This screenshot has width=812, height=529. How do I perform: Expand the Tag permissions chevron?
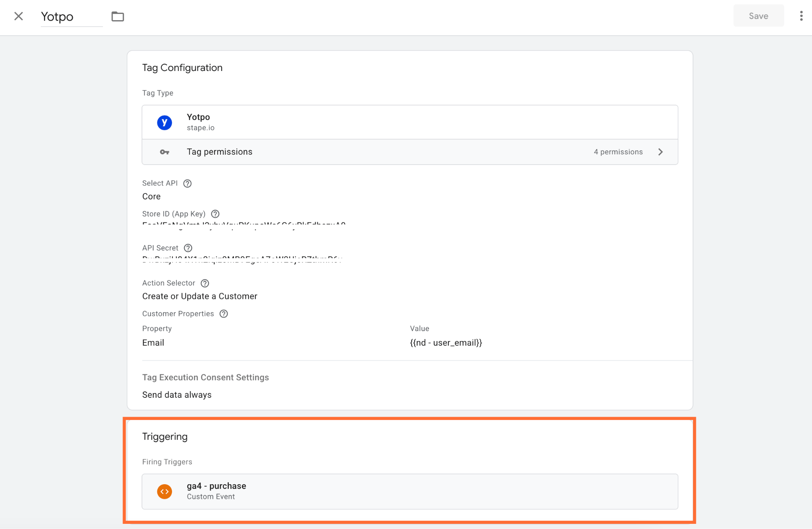(x=661, y=152)
